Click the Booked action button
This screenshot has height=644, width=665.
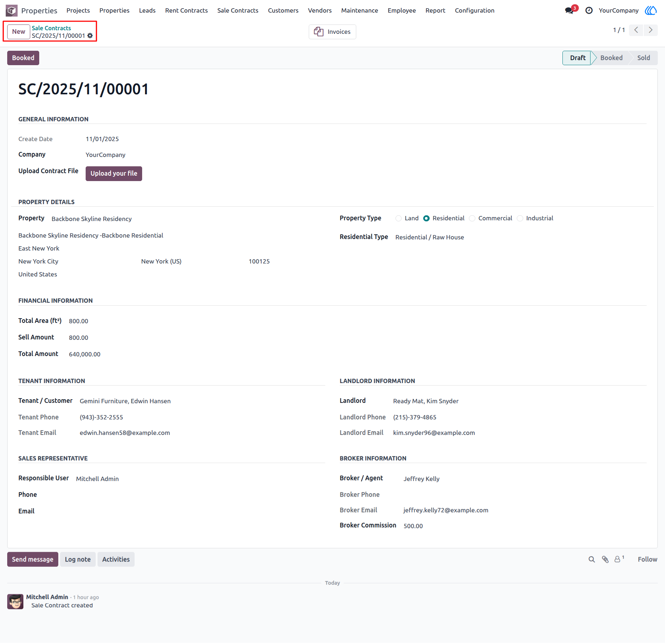coord(23,58)
